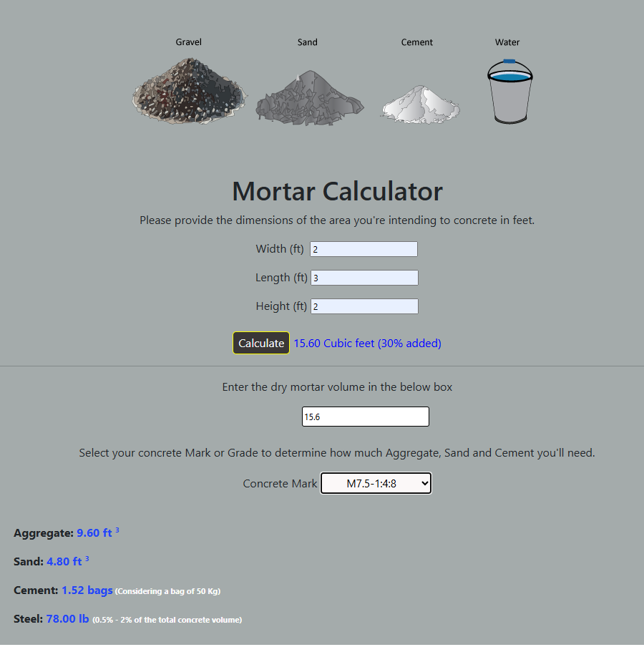Open the Concrete Mark dropdown
This screenshot has height=647, width=644.
[376, 484]
